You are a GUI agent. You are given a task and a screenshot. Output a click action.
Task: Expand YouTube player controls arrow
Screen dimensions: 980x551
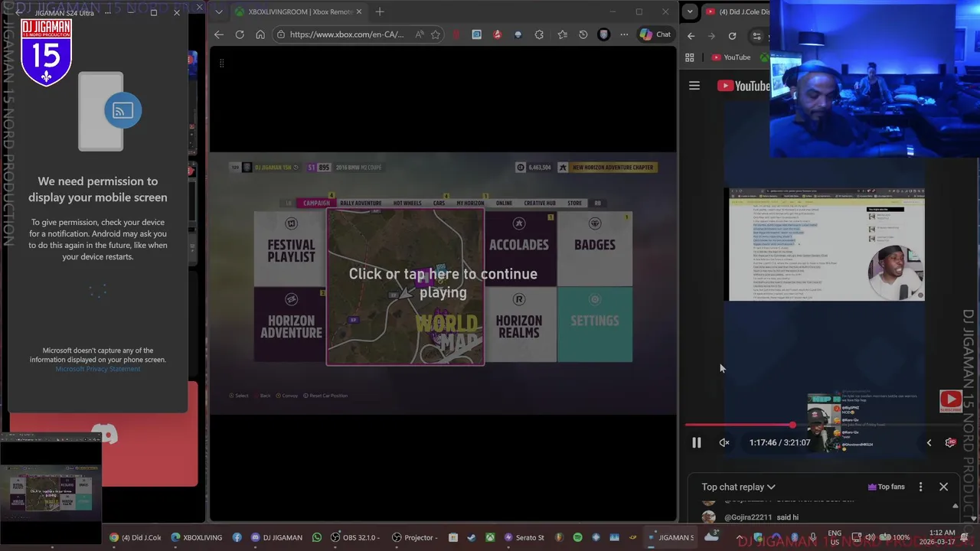(x=929, y=442)
